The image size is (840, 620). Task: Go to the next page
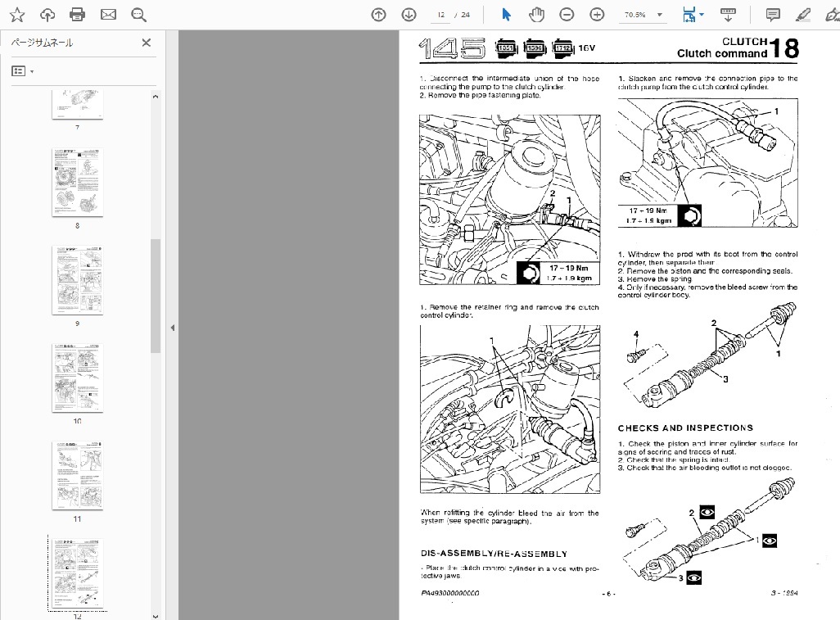(409, 15)
